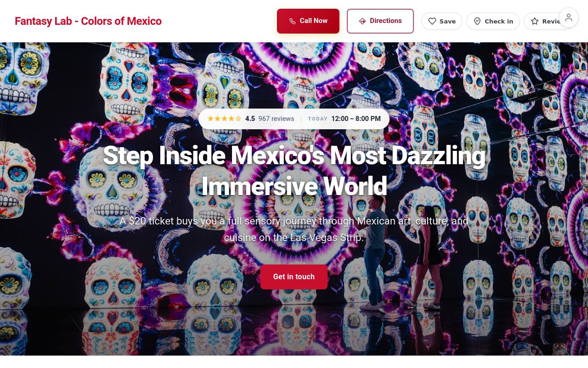
Task: Click the 4.5 rating value
Action: tap(250, 119)
